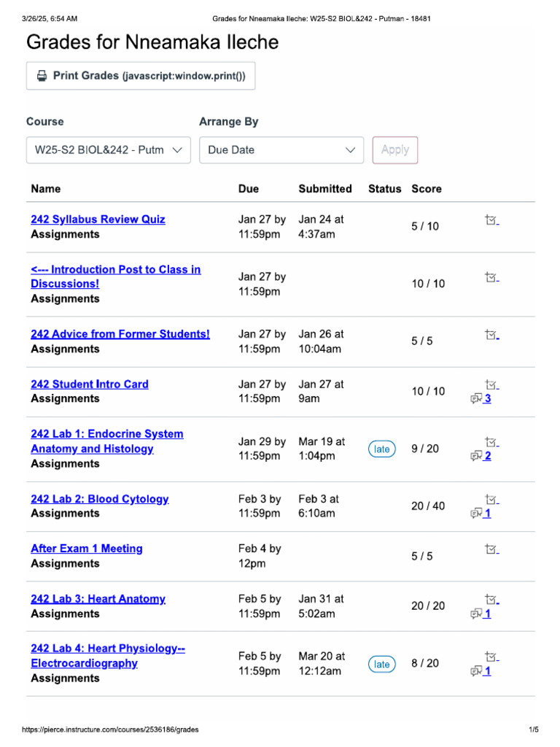560x747 pixels.
Task: Open comments icon for Lab 2: Blood Cytology
Action: pos(477,514)
